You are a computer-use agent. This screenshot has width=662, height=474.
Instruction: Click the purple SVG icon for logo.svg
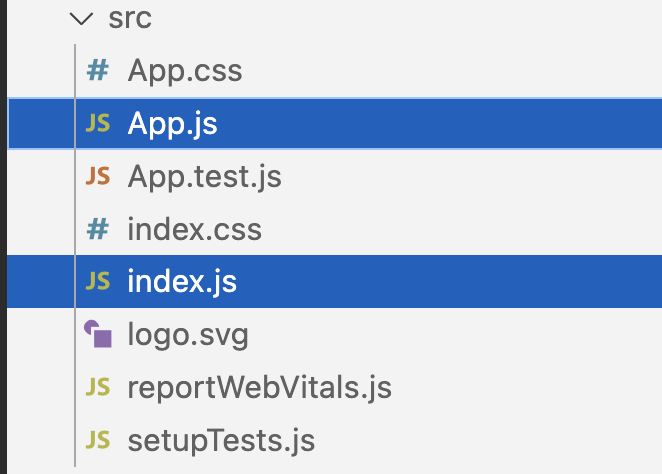pyautogui.click(x=97, y=334)
